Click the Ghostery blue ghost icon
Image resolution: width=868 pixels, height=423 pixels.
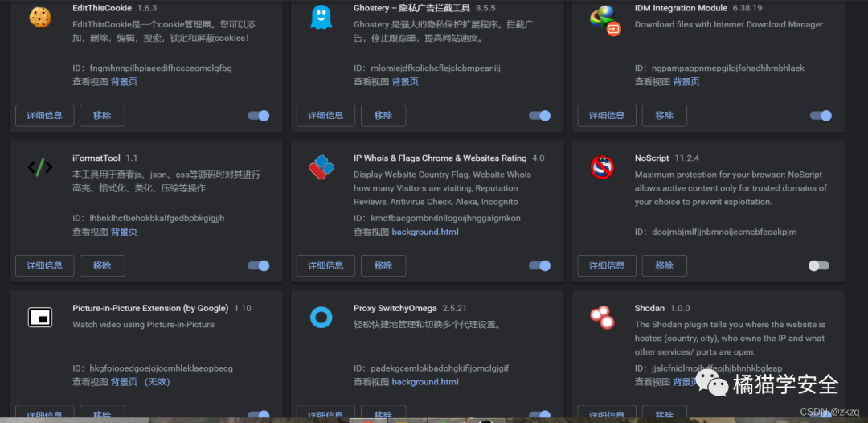(321, 17)
